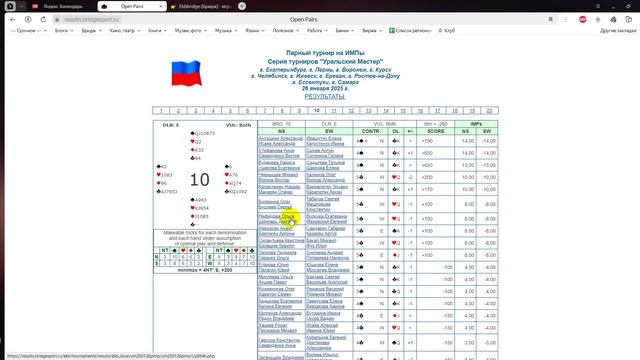Go to board 9 in board selector
The height and width of the screenshot is (360, 640).
(299, 111)
